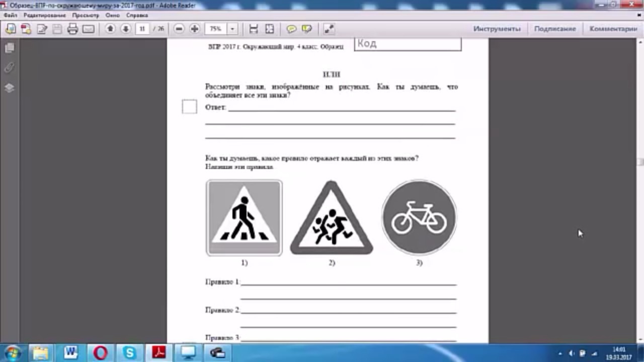Viewport: 644px width, 362px height.
Task: Show hidden tray icons arrow
Action: tap(560, 353)
